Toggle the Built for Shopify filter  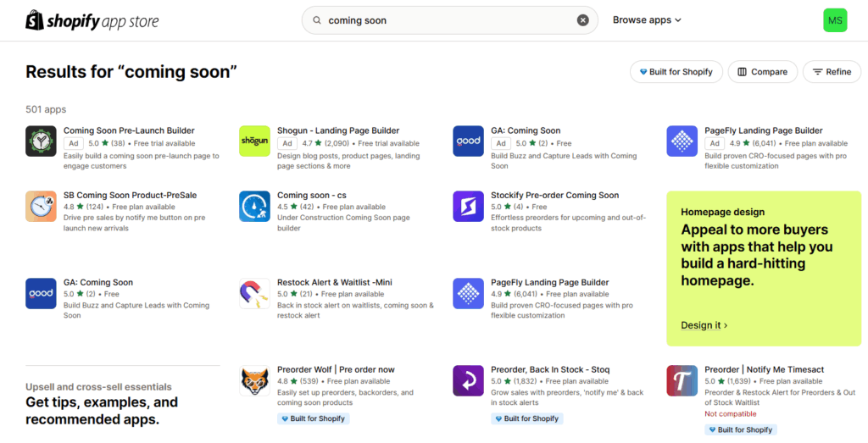pos(676,72)
